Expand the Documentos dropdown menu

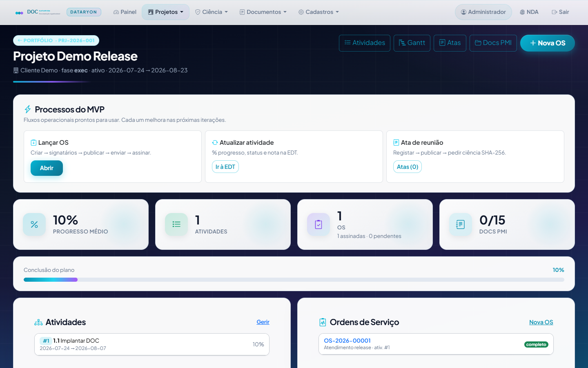pyautogui.click(x=263, y=12)
